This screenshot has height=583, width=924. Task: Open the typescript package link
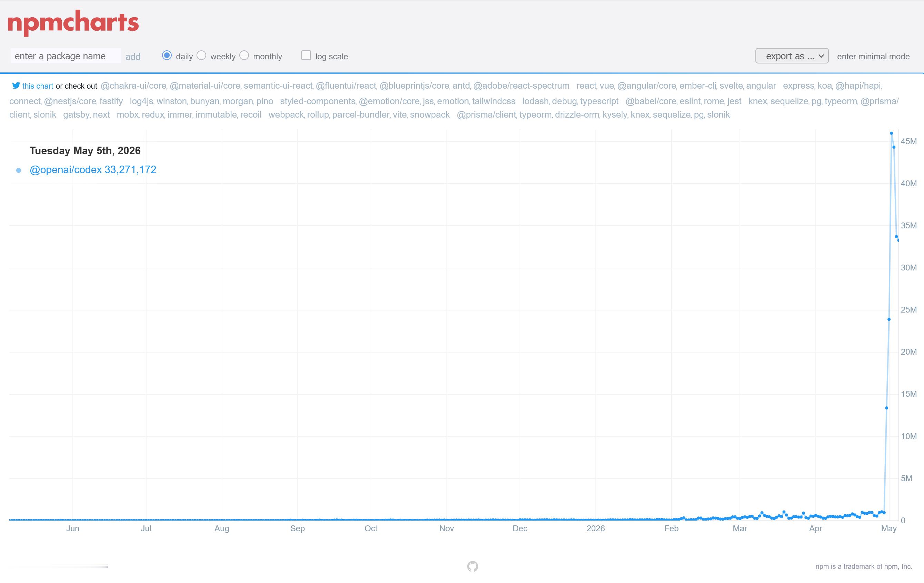(x=599, y=101)
